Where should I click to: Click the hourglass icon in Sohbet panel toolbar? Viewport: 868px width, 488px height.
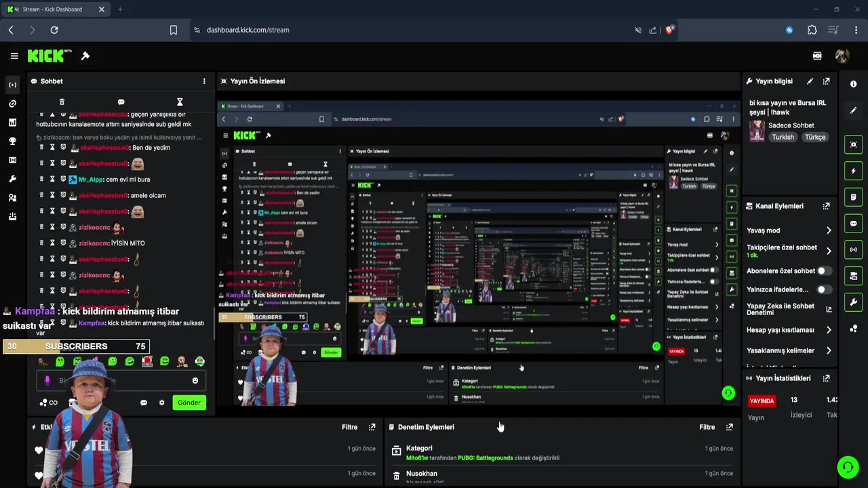(x=180, y=102)
